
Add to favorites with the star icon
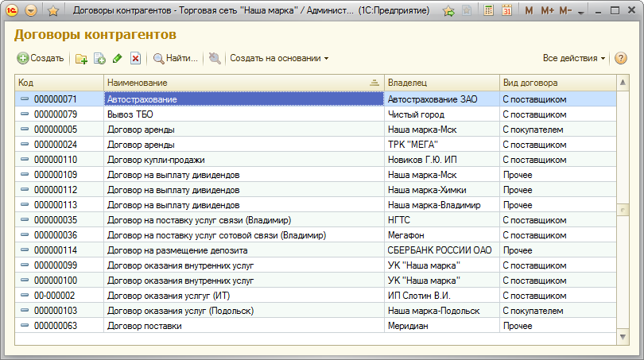(x=53, y=11)
